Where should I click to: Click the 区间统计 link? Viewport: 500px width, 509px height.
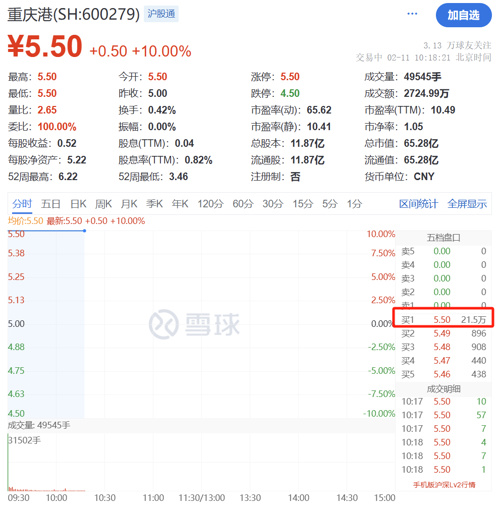tap(418, 203)
